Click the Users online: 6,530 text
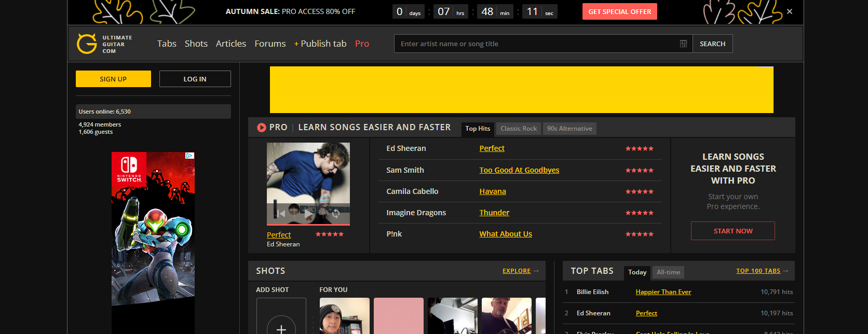 (104, 112)
